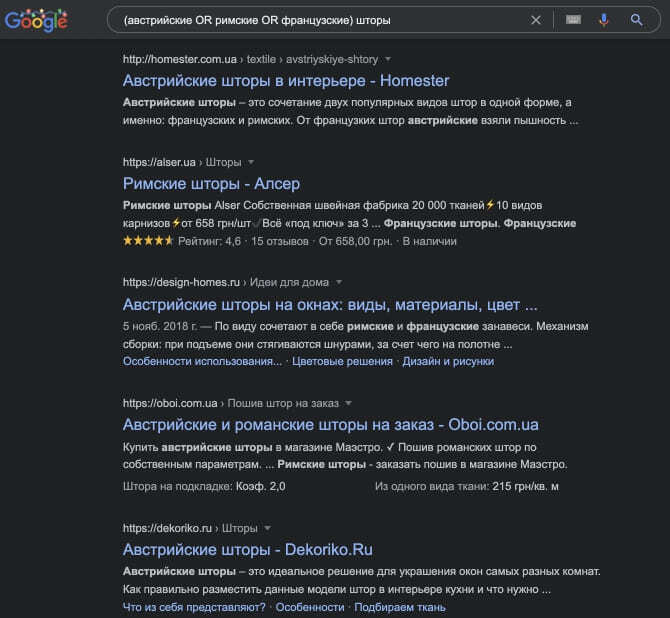
Task: Click 'От 658,00 грн.' price text
Action: pos(355,241)
